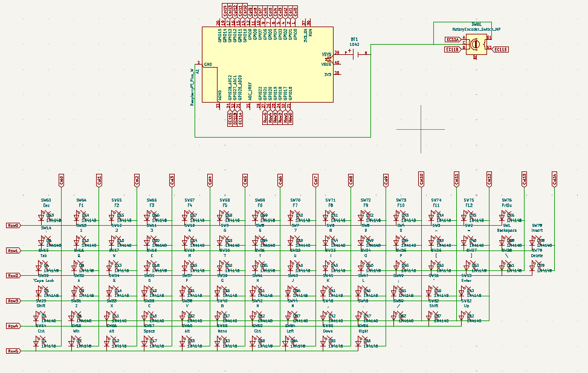The height and width of the screenshot is (373, 588).
Task: Select the Backspace switch symbol
Action: [x=508, y=238]
